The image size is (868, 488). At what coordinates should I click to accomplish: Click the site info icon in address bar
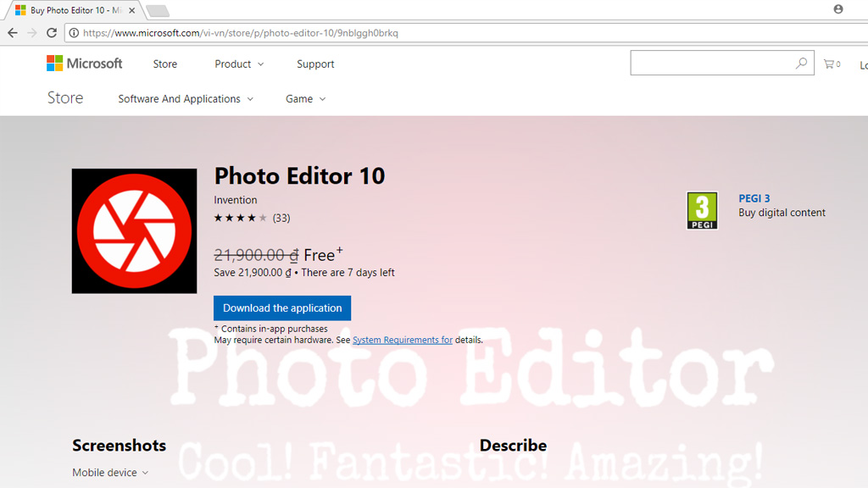pos(74,33)
